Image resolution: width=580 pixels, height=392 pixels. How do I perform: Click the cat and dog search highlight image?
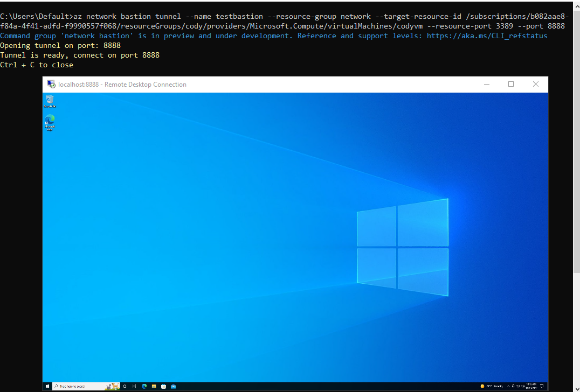click(113, 387)
